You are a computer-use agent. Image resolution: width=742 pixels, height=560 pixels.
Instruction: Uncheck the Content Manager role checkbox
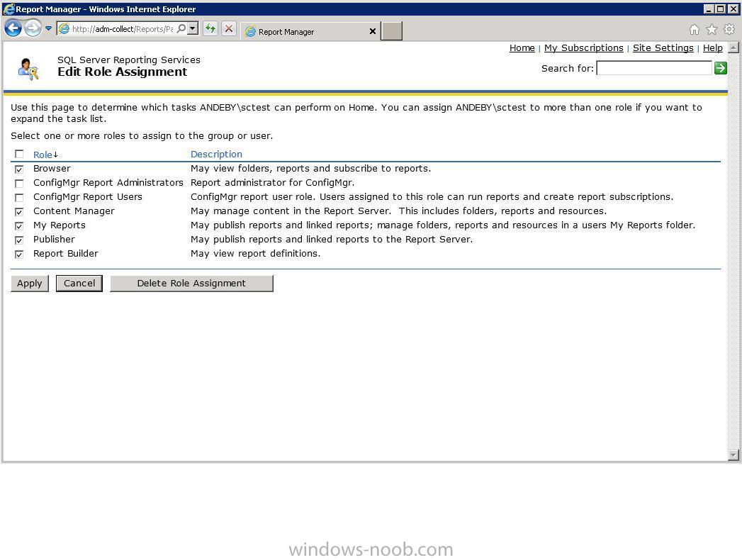pyautogui.click(x=19, y=212)
